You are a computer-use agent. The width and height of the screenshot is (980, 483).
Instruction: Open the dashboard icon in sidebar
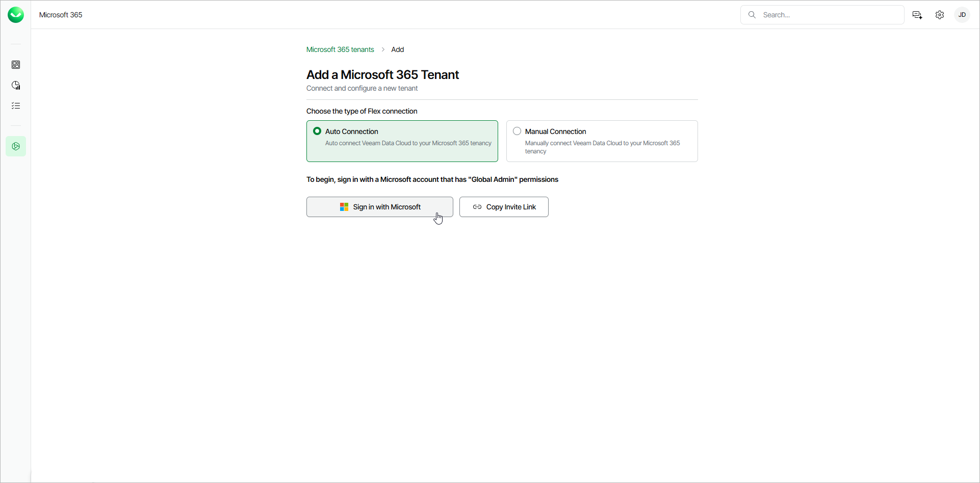pyautogui.click(x=16, y=65)
